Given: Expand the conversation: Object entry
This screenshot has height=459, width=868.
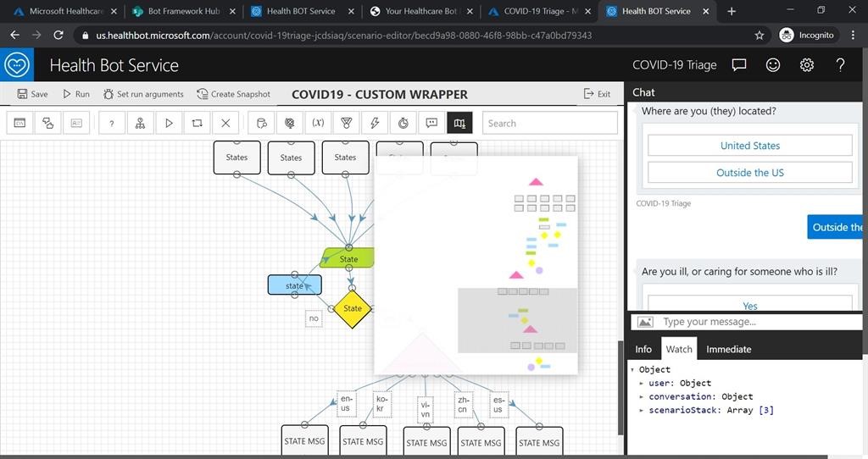Looking at the screenshot, I should (642, 396).
